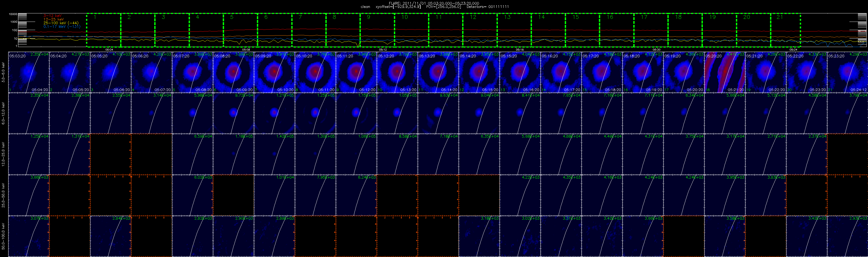Open the 12–25 keV image for interval 7
868x257 pixels.
click(x=274, y=154)
